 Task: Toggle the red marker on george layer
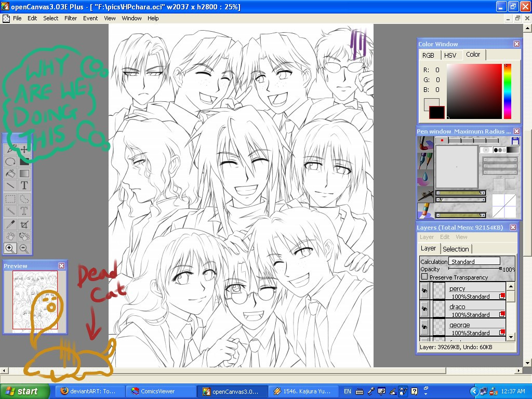point(502,332)
